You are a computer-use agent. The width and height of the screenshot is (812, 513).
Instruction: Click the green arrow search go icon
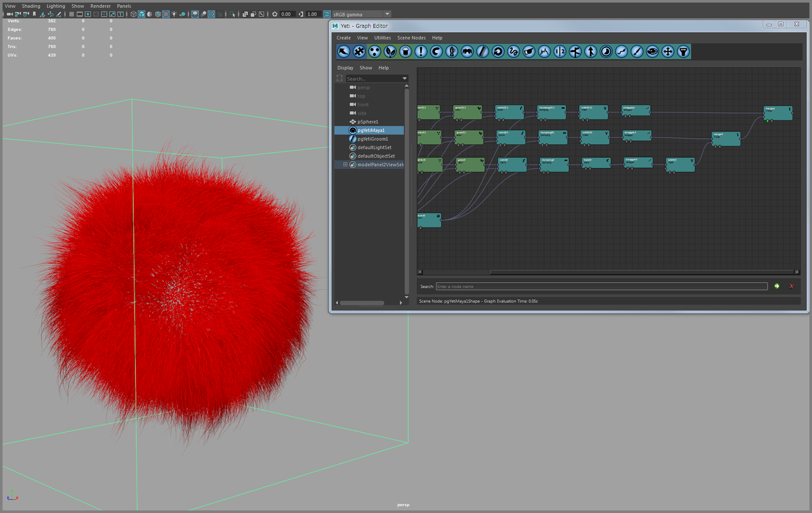[x=776, y=287]
